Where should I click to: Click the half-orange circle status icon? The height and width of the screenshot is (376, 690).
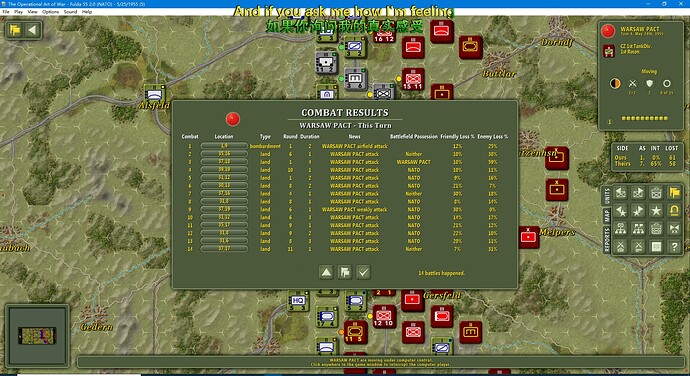pos(615,83)
